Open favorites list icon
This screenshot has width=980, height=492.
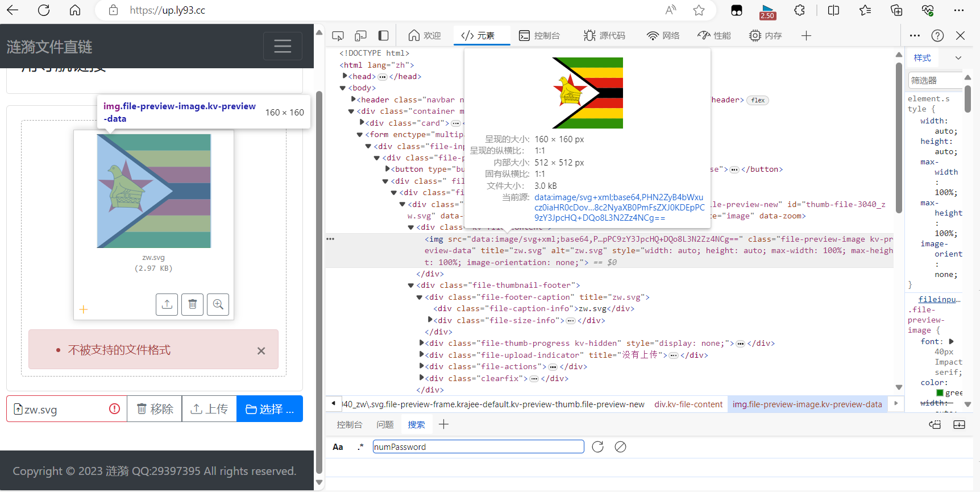865,10
